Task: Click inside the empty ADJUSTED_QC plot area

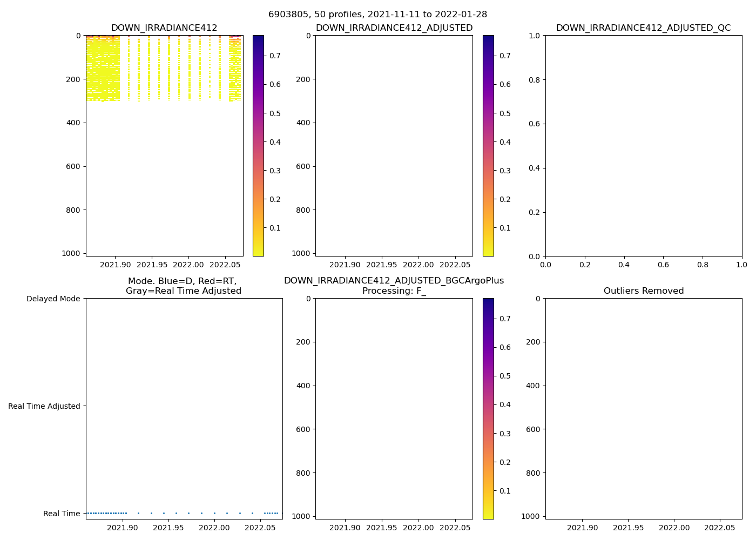Action: click(x=643, y=146)
